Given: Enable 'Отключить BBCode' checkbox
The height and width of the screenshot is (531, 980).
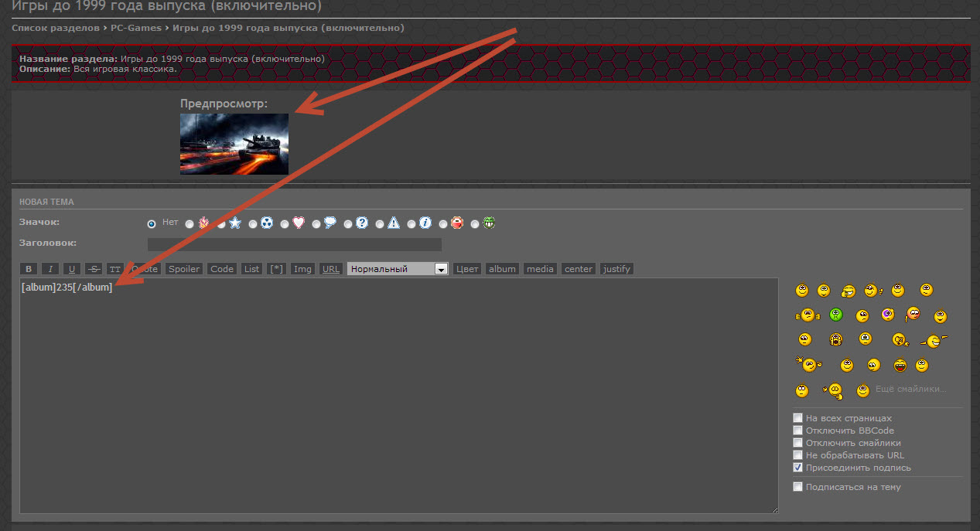Looking at the screenshot, I should click(x=798, y=431).
